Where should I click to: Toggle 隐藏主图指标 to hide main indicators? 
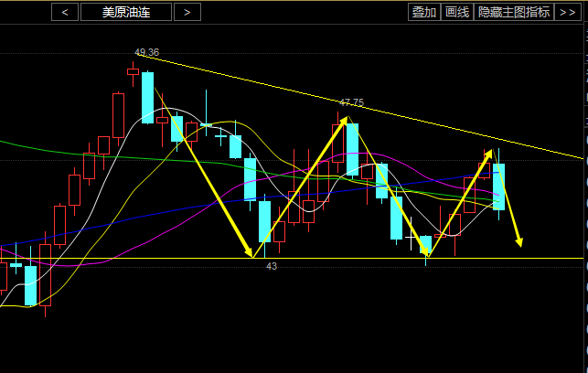click(514, 12)
